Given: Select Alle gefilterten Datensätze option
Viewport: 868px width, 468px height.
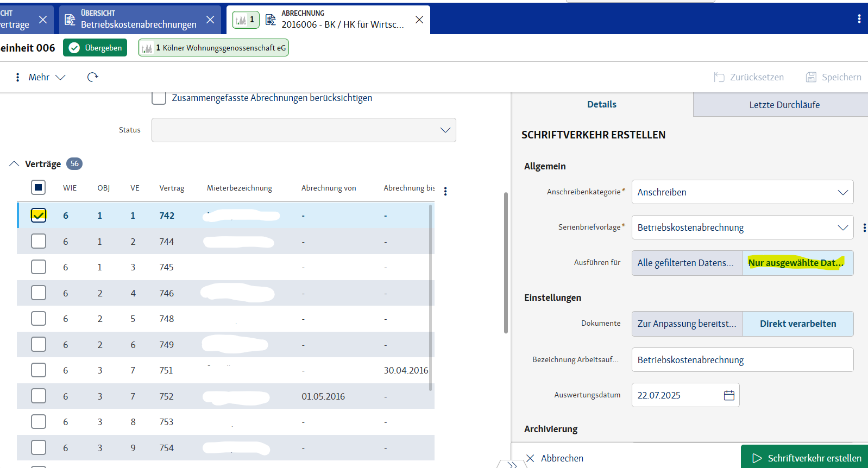Looking at the screenshot, I should click(687, 263).
